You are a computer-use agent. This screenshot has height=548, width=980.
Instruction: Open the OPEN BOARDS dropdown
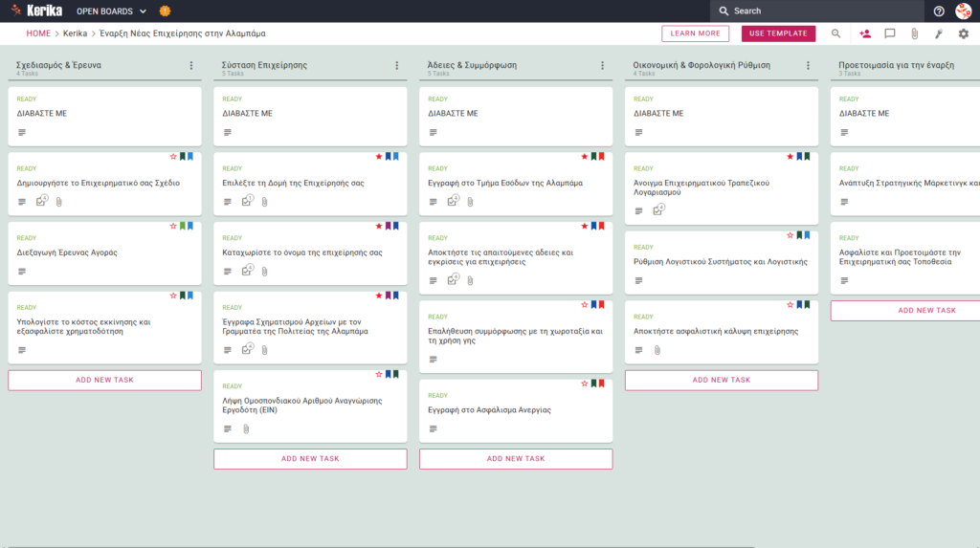tap(111, 11)
